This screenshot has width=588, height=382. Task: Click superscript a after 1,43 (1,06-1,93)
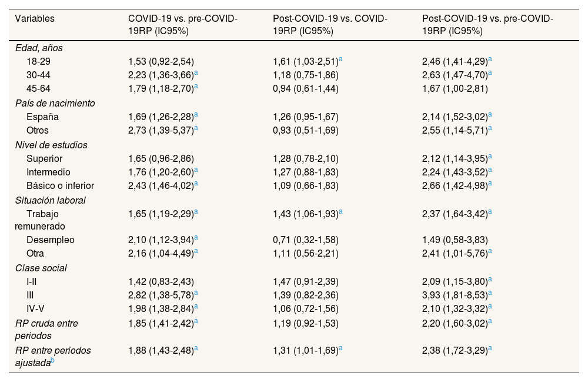(x=341, y=212)
